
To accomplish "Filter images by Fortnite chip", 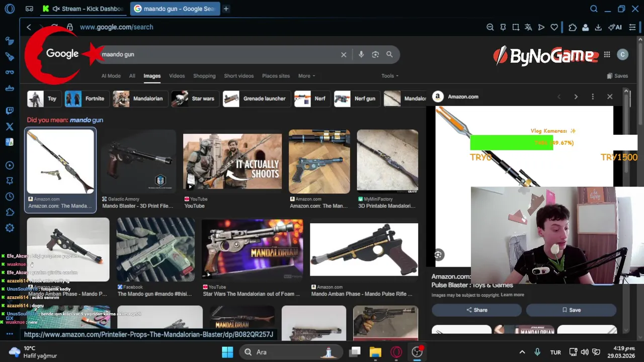I will [87, 99].
